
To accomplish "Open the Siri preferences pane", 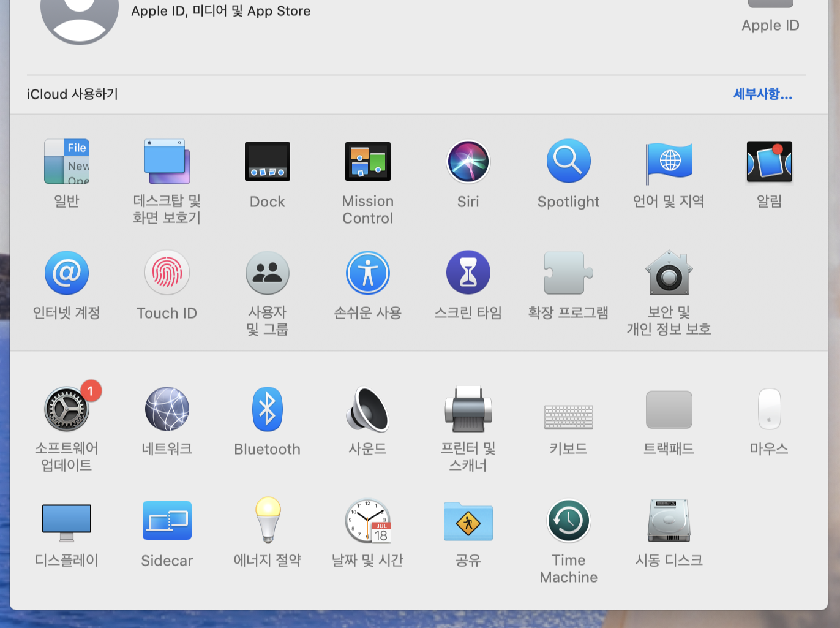I will click(x=468, y=162).
